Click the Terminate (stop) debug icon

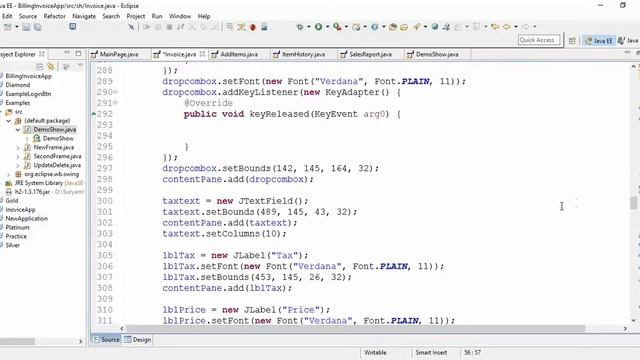pyautogui.click(x=169, y=27)
